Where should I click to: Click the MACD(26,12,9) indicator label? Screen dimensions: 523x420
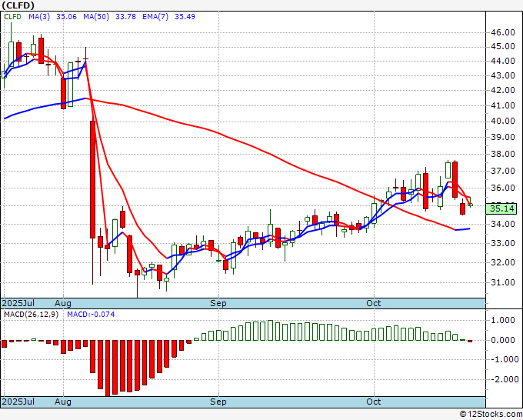[x=31, y=315]
